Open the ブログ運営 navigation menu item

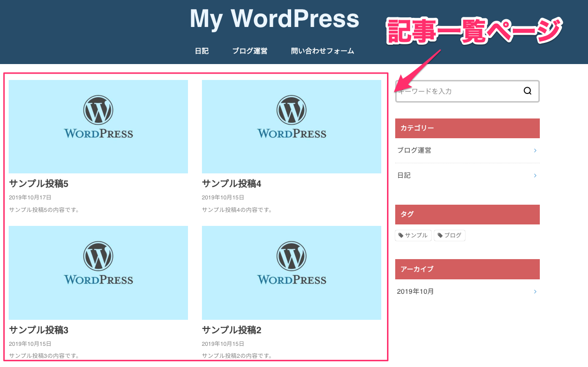[250, 51]
